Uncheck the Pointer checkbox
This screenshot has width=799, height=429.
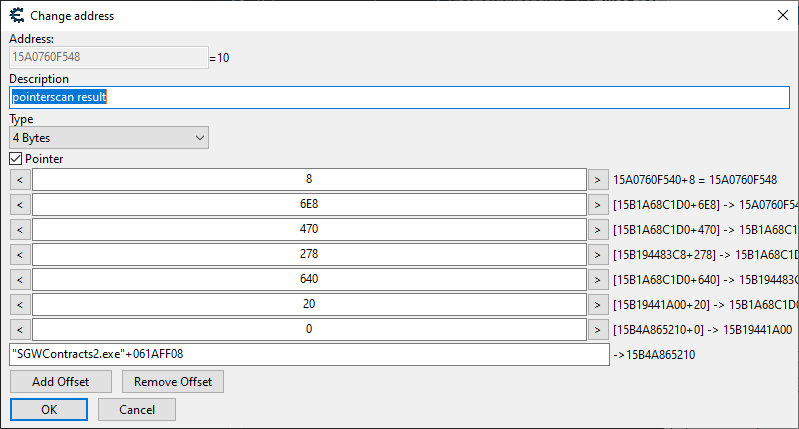(x=16, y=158)
